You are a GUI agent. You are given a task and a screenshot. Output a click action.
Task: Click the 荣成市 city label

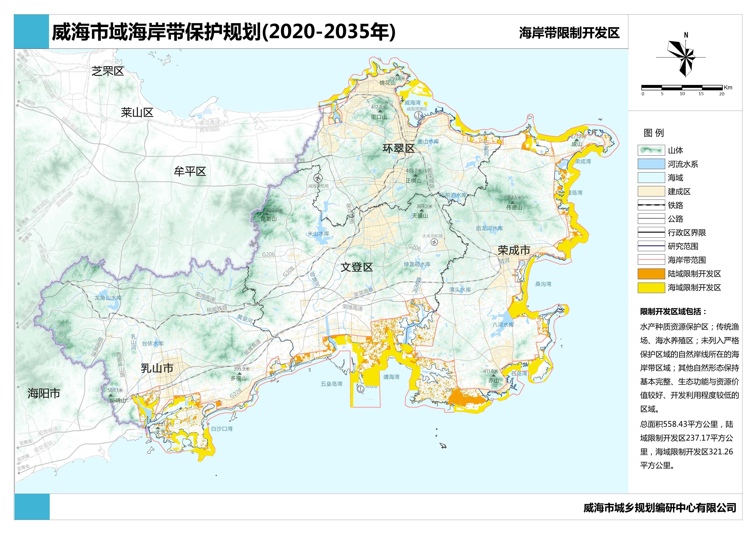(514, 250)
